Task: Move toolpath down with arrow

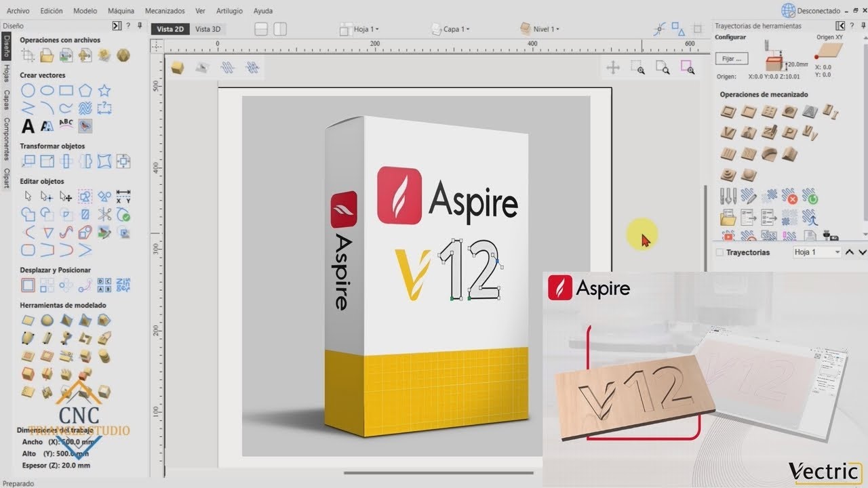Action: (x=863, y=252)
